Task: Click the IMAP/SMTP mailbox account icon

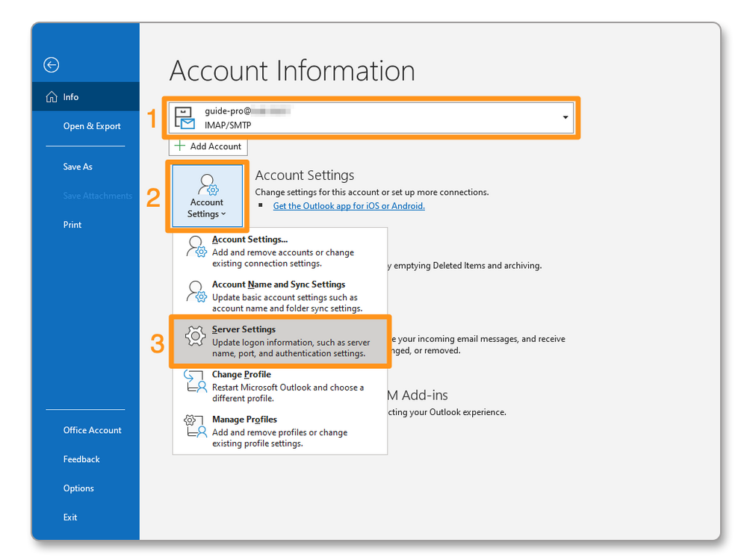Action: click(185, 118)
